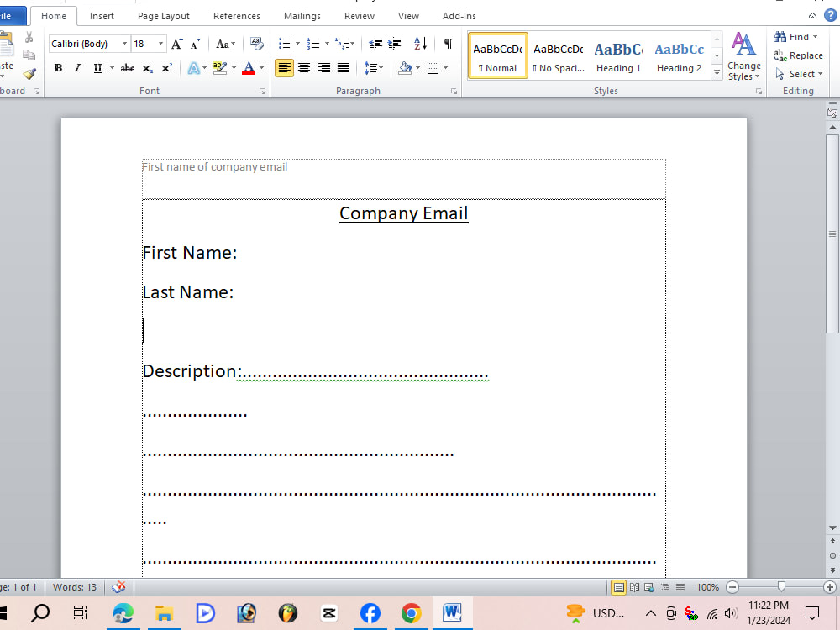Click the Bullets list icon
The image size is (840, 630).
click(x=285, y=44)
